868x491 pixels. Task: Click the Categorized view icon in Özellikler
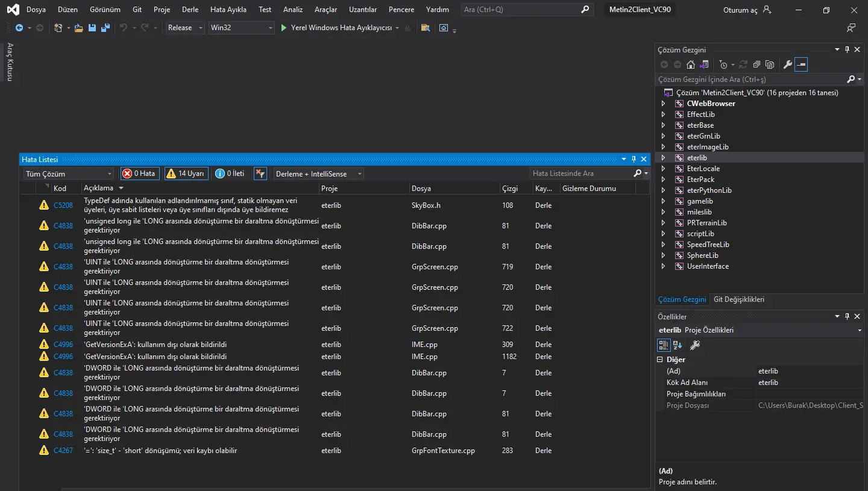point(664,345)
